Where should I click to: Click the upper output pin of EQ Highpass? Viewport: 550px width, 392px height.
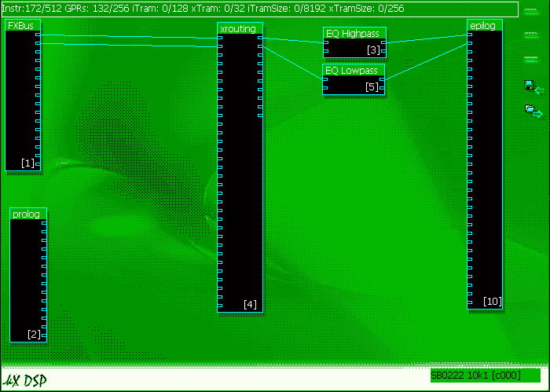pos(383,42)
